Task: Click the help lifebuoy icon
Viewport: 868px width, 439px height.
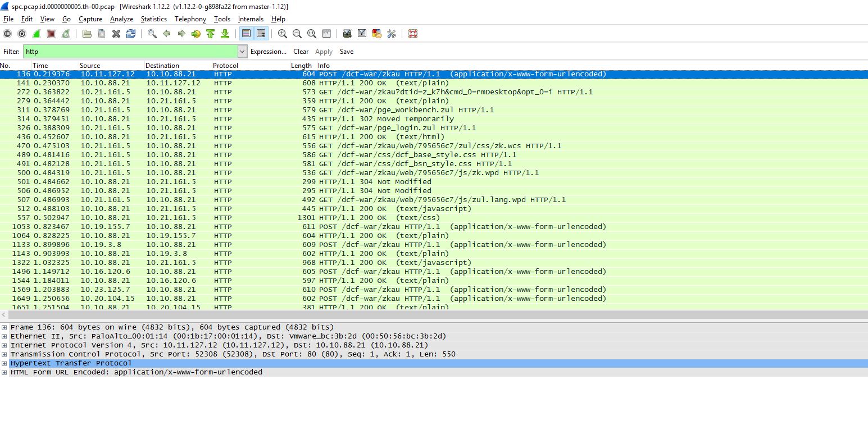Action: click(413, 34)
